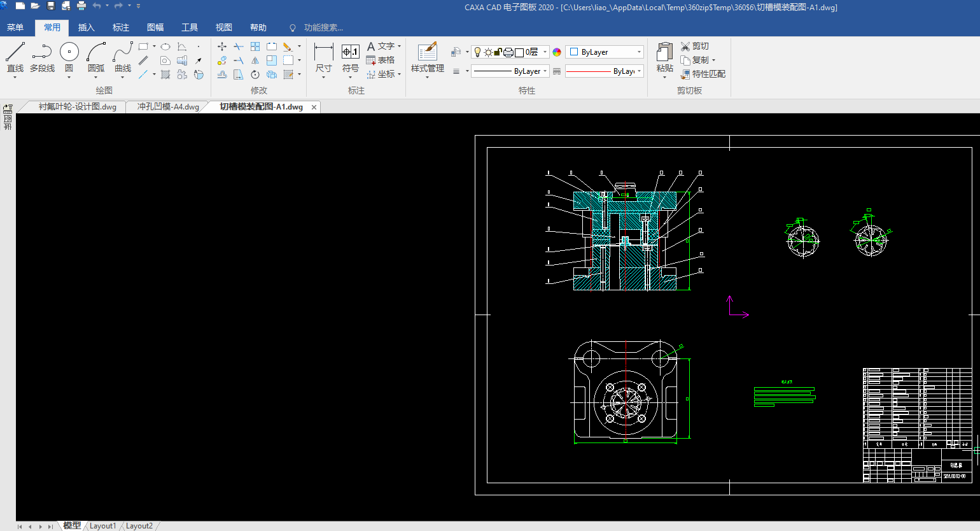Pick the 多段线 polyline tool
The image size is (980, 531).
pos(42,53)
